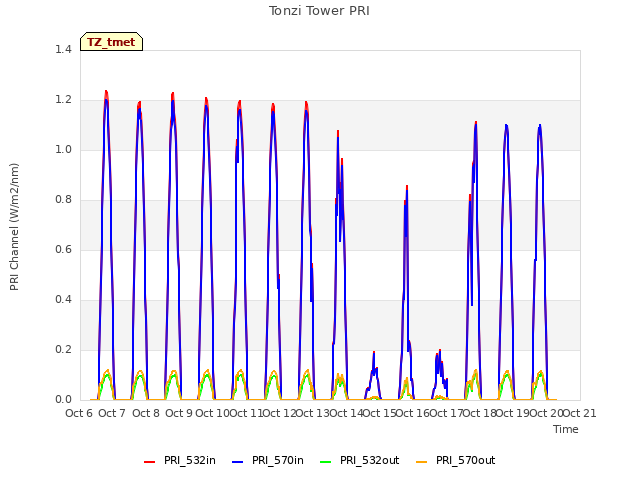Click the Oct 20 tick label
This screenshot has height=480, width=640.
[x=546, y=413]
